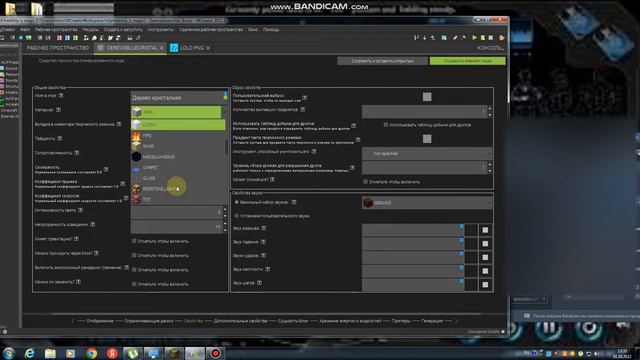Tick the 'Может спаунить?' checkbox

coord(365,182)
